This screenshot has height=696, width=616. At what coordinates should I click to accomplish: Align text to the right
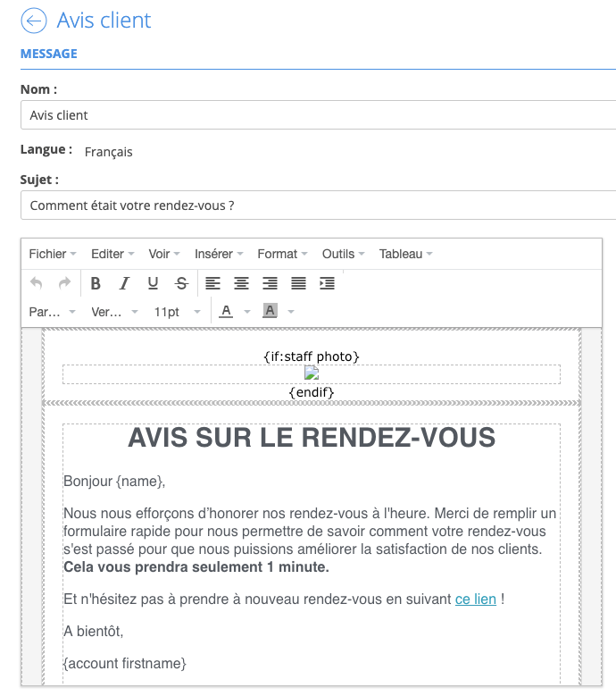click(271, 283)
